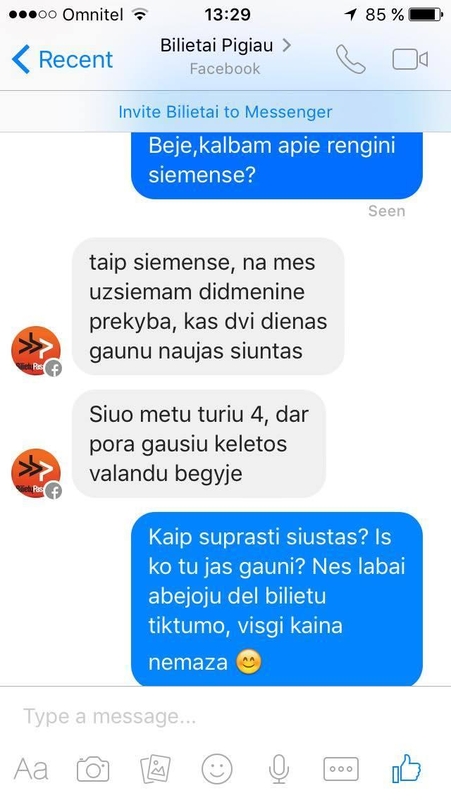Go back to Recent conversations
This screenshot has width=451, height=800.
click(x=62, y=59)
